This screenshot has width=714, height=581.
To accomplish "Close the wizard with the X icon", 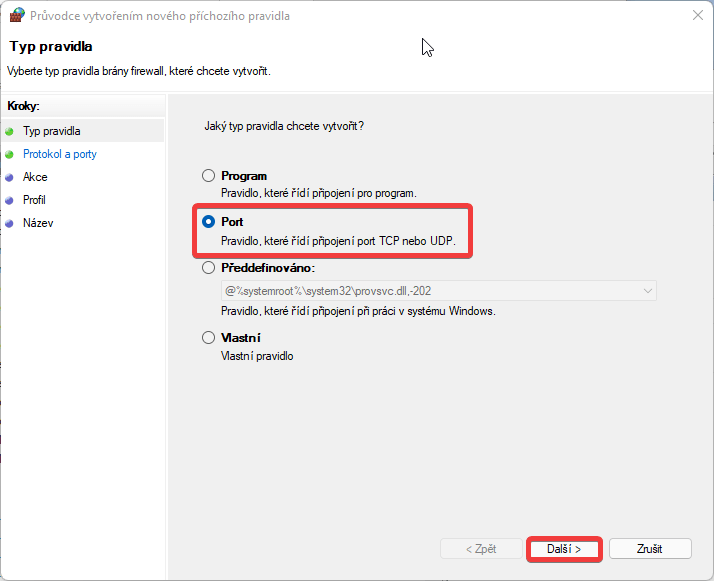I will pos(698,15).
